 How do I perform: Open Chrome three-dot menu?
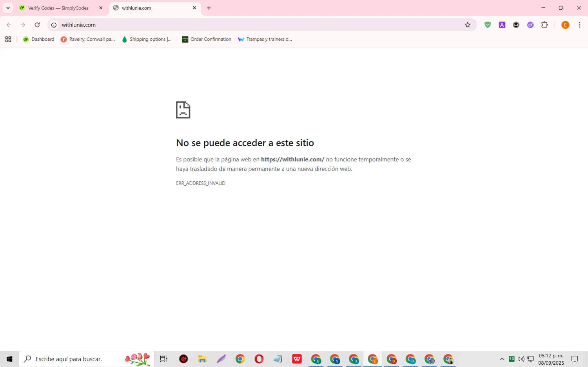pos(579,25)
